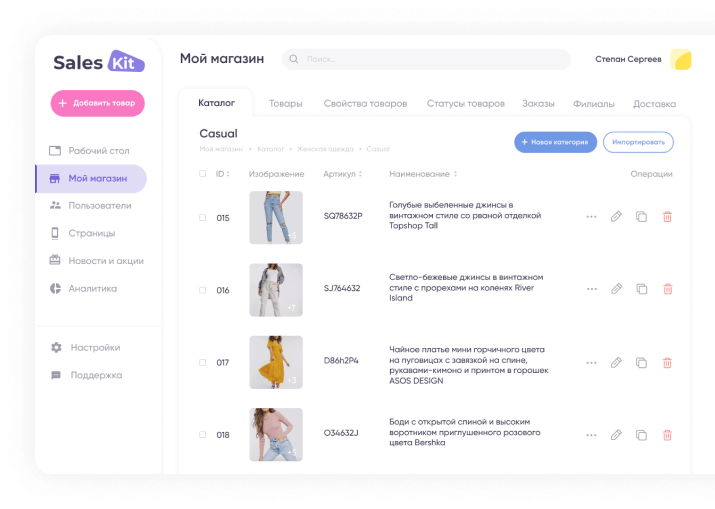Sort the table by ID column arrows

(x=228, y=174)
